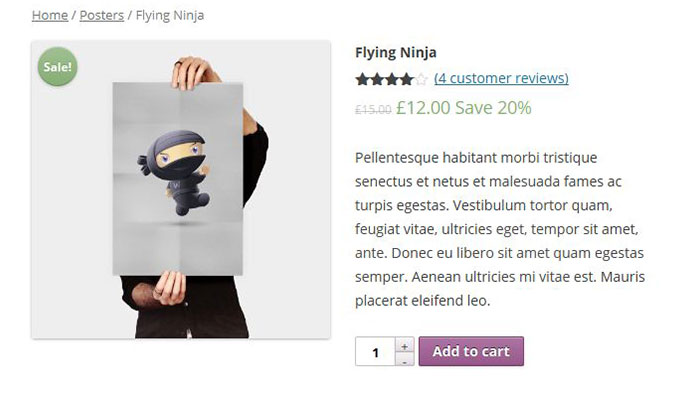Click the empty fifth rating star
Viewport: 700px width, 400px height.
(x=420, y=79)
